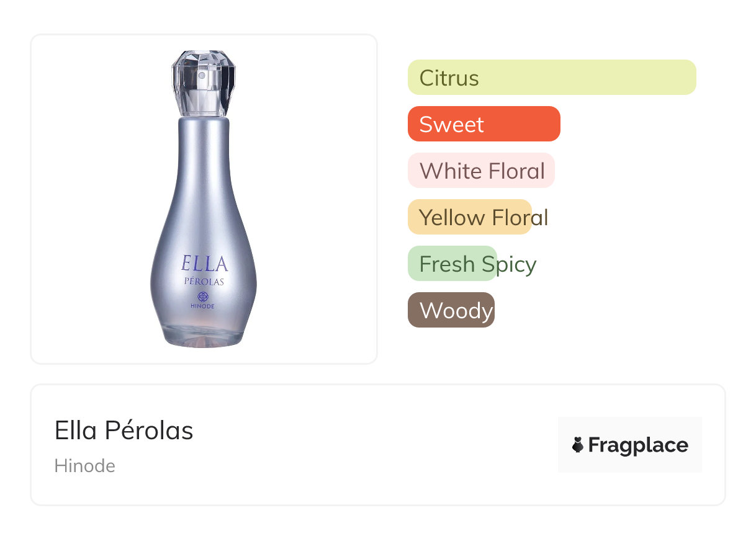The height and width of the screenshot is (536, 756).
Task: Select the Sweet accord bar
Action: [484, 124]
